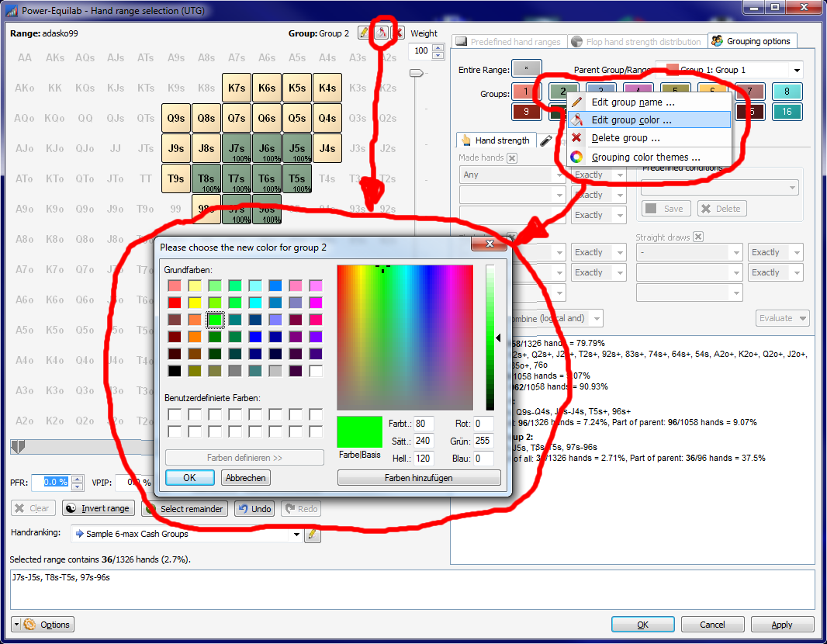Pick the black swatch in Grundfarben
Screen dimensions: 827x644
click(175, 371)
